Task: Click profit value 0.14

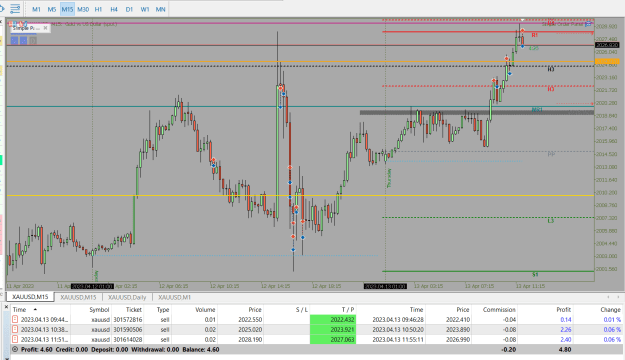Action: click(x=566, y=320)
